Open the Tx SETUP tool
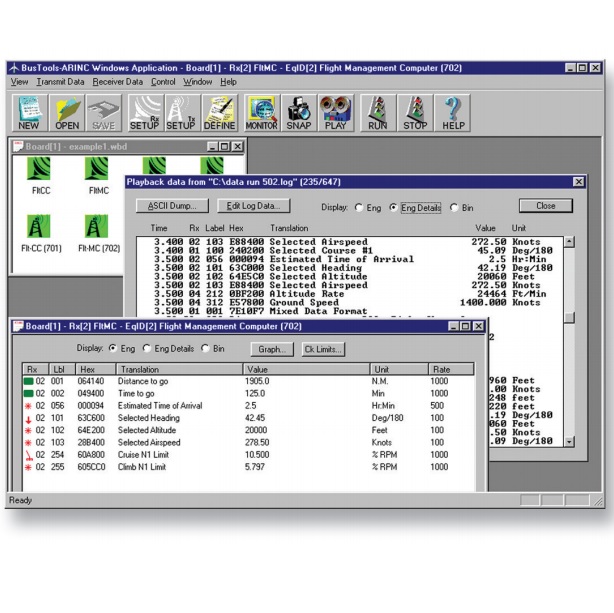The height and width of the screenshot is (613, 614). point(180,112)
